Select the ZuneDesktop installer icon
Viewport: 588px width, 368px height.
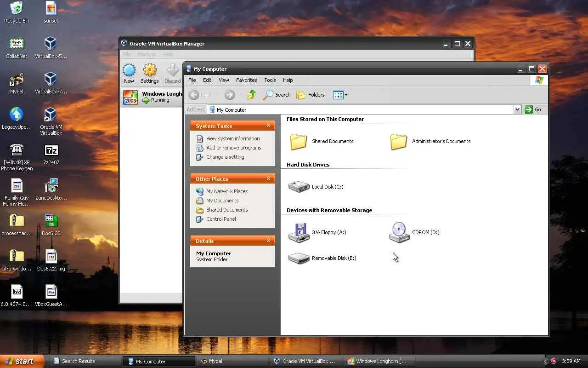[51, 190]
